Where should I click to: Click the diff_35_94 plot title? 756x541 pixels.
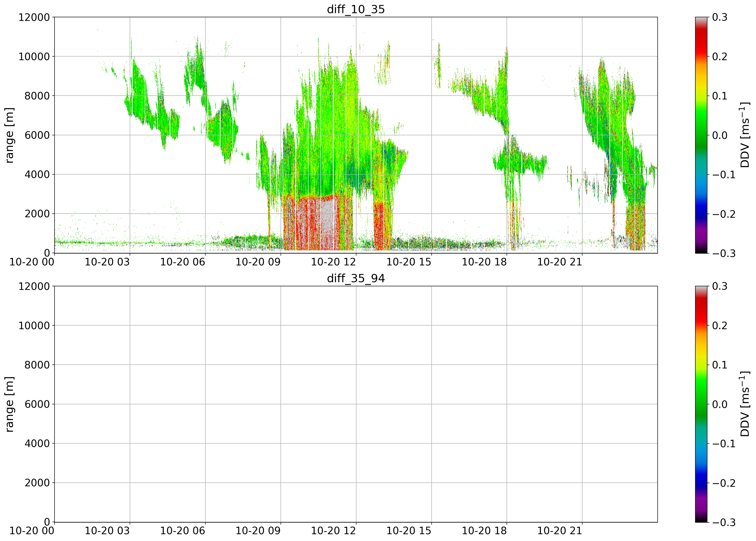pyautogui.click(x=356, y=278)
